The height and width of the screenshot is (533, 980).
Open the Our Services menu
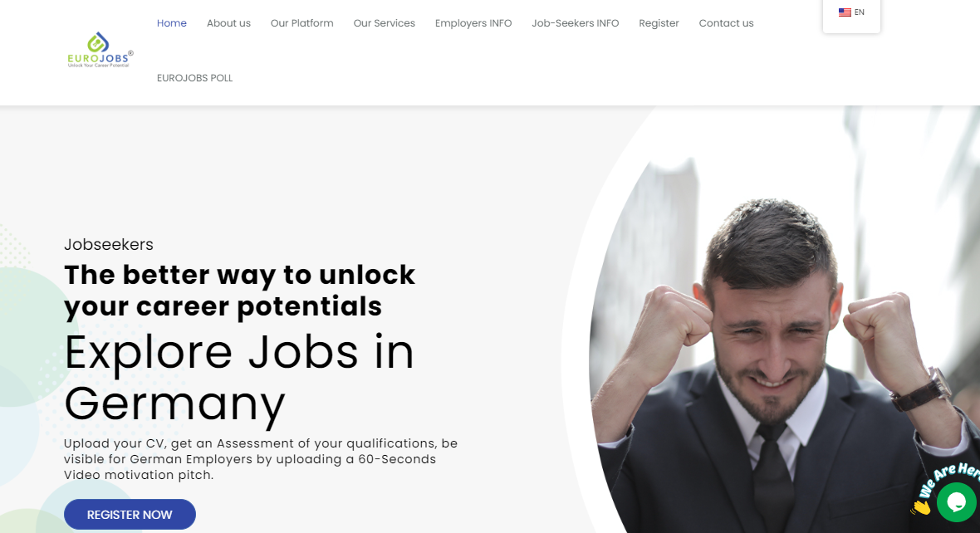385,23
